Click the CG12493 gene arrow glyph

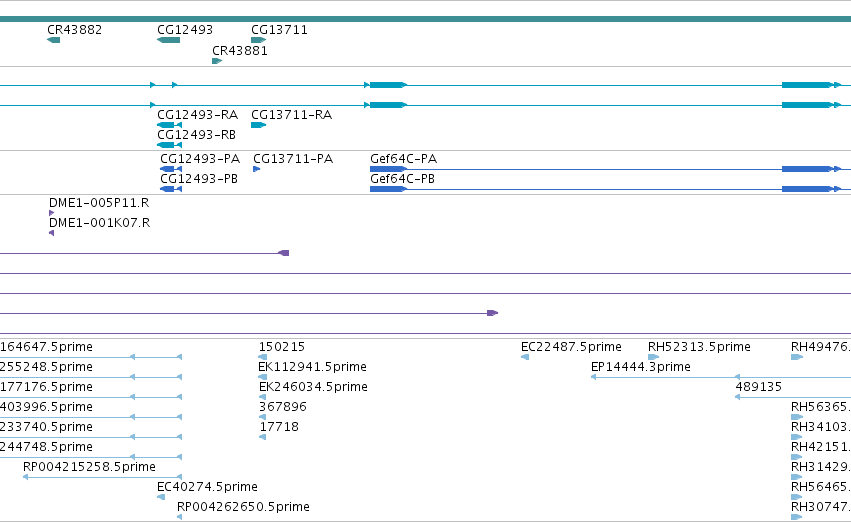pos(168,40)
